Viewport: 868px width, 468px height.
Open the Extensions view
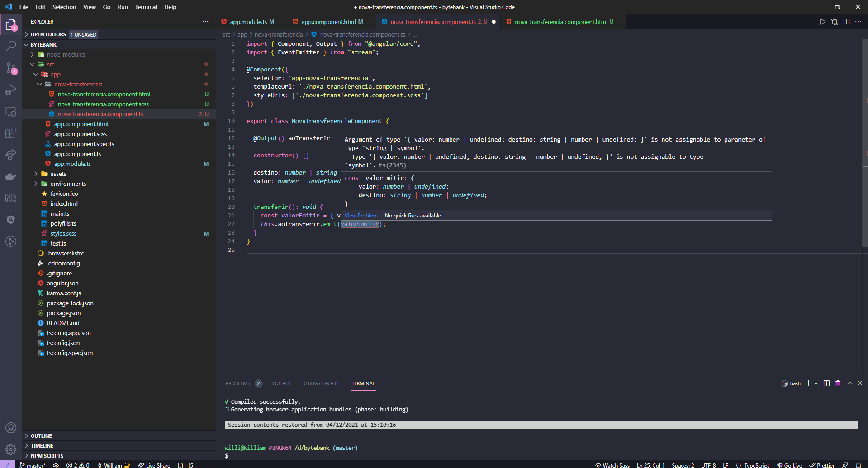click(x=11, y=133)
